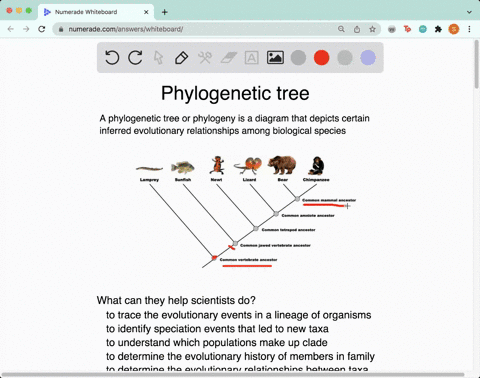
Task: Click the insert image icon
Action: pos(275,57)
